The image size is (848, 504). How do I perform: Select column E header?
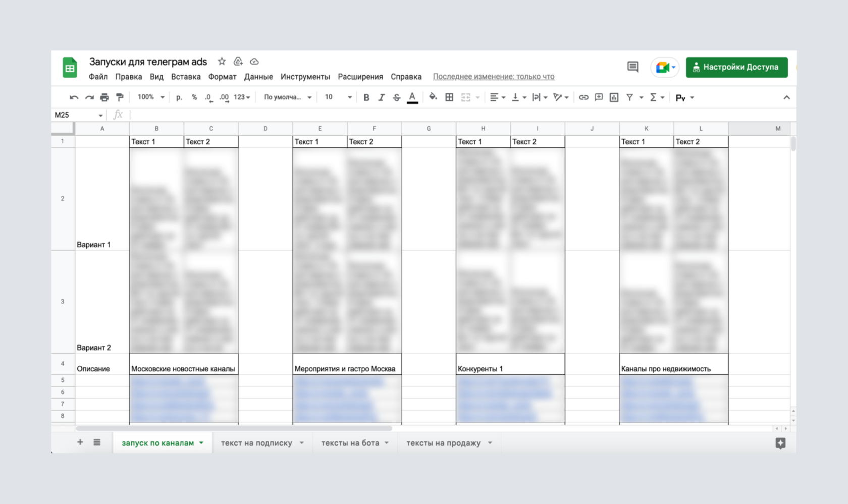click(320, 129)
